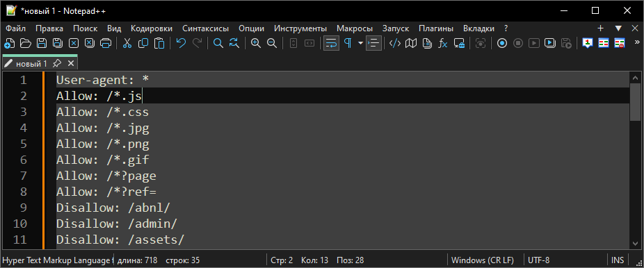Open the Опции menu

click(x=251, y=28)
